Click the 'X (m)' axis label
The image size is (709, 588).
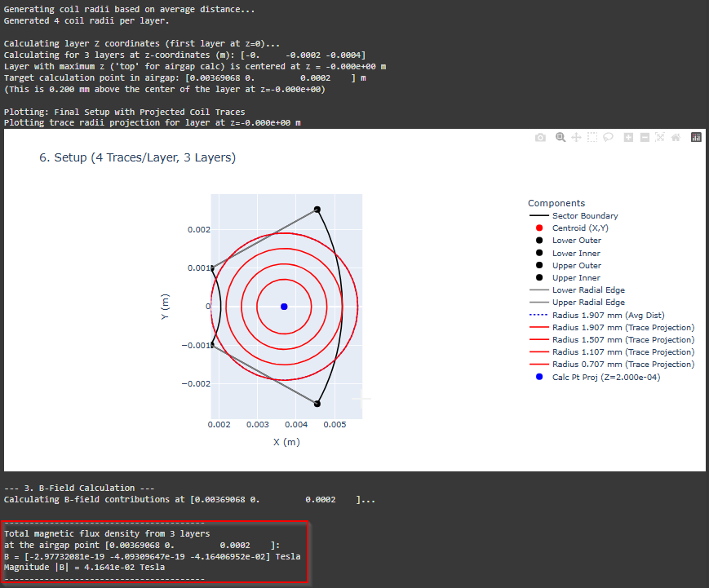286,442
